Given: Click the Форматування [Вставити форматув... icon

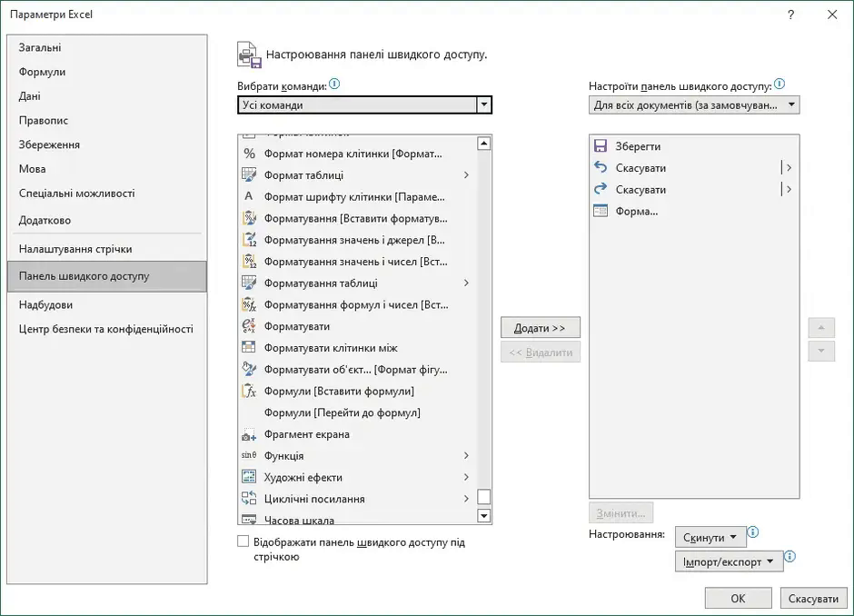Looking at the screenshot, I should click(x=249, y=218).
